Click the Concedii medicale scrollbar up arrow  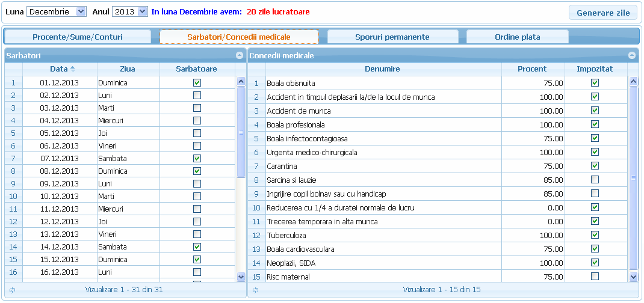[633, 81]
